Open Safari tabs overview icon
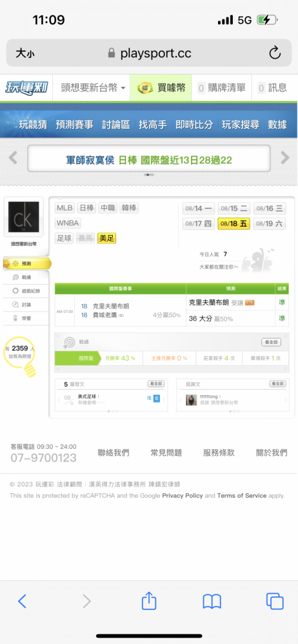Screen dimensions: 298x644 click(275, 601)
